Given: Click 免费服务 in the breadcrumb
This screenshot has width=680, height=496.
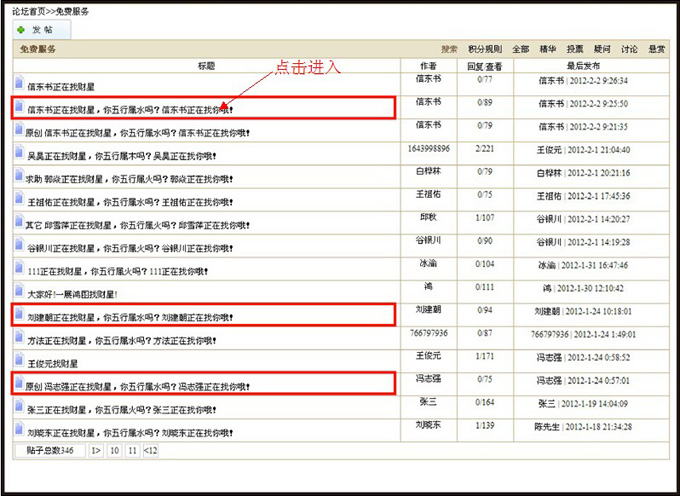Looking at the screenshot, I should point(72,11).
